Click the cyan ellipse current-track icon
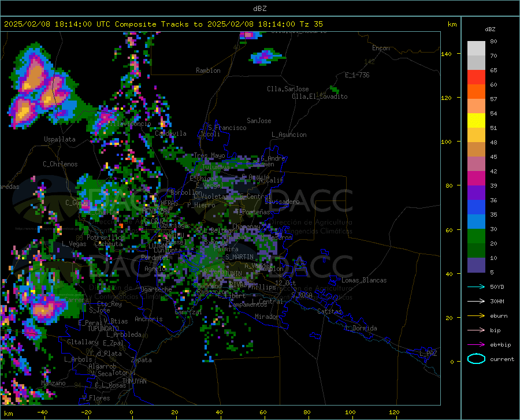This screenshot has width=520, height=420. coord(476,359)
